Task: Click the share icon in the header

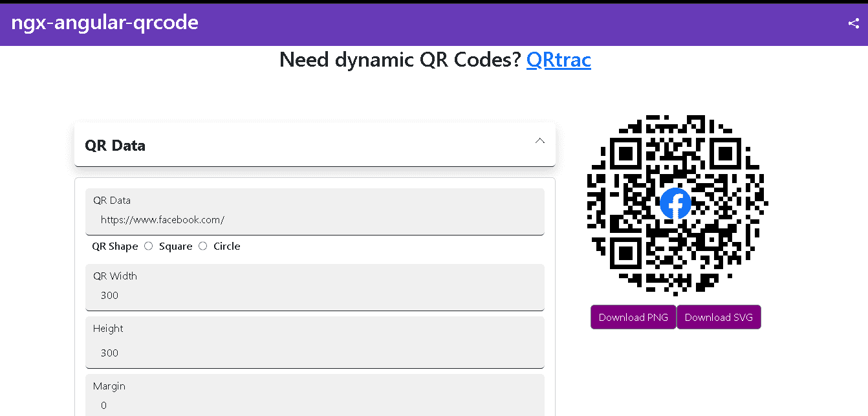Action: pos(853,24)
